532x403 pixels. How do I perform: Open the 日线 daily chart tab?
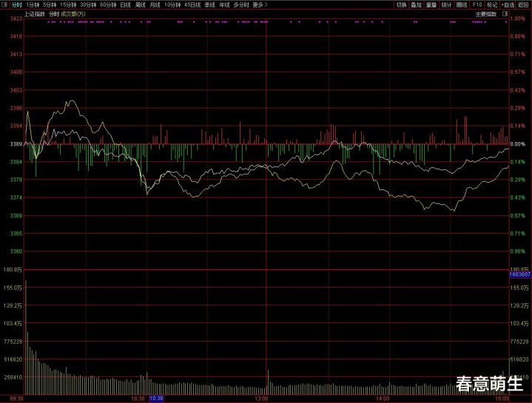pyautogui.click(x=126, y=4)
